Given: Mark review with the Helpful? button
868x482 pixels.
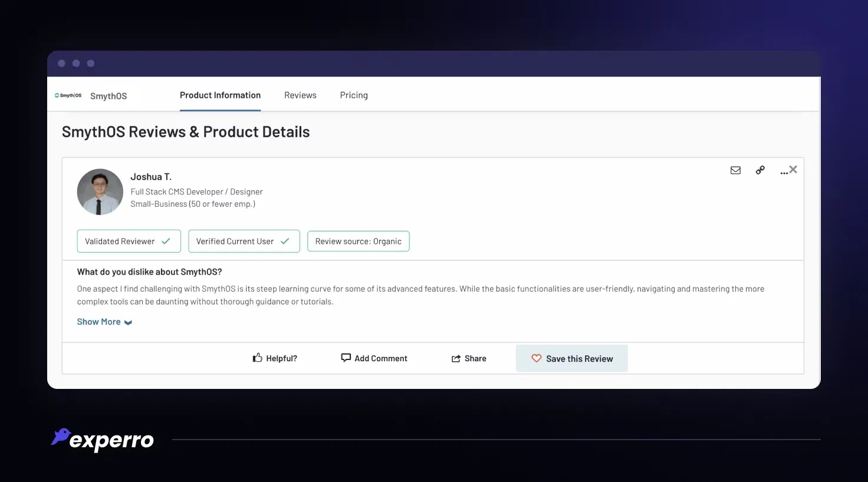Looking at the screenshot, I should tap(275, 358).
